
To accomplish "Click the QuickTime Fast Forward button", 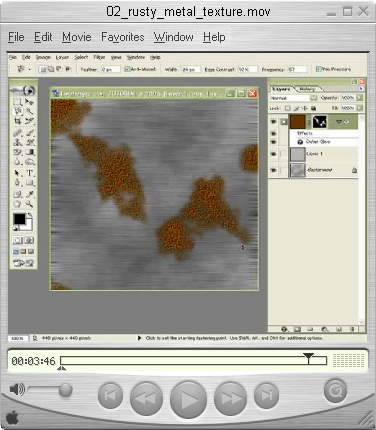I will point(231,399).
